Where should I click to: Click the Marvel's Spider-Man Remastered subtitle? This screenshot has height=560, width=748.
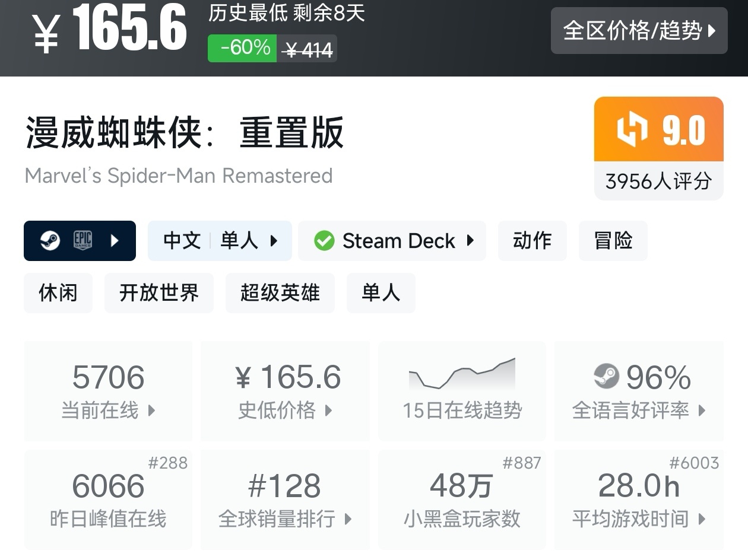pos(179,176)
